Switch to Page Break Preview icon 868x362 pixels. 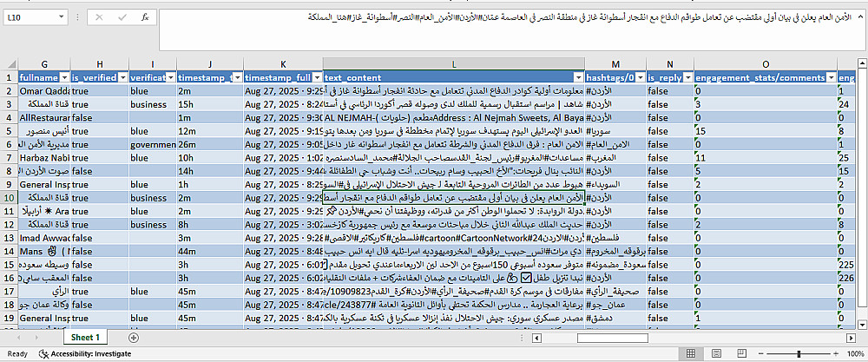point(740,353)
